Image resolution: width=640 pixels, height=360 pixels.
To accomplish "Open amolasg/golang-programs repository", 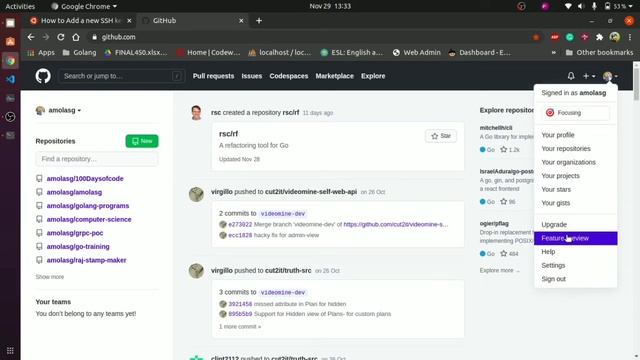I will (88, 206).
